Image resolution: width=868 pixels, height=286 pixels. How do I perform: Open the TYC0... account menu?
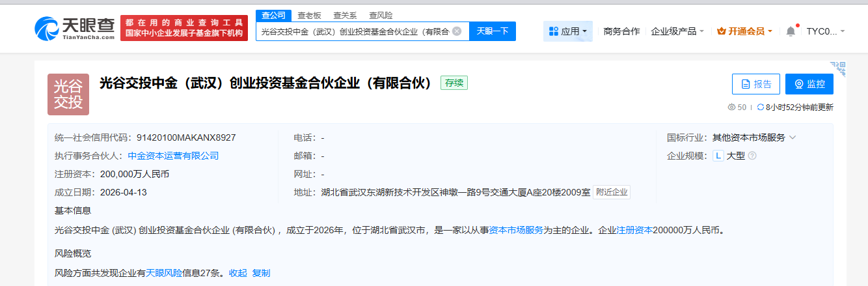pyautogui.click(x=826, y=31)
